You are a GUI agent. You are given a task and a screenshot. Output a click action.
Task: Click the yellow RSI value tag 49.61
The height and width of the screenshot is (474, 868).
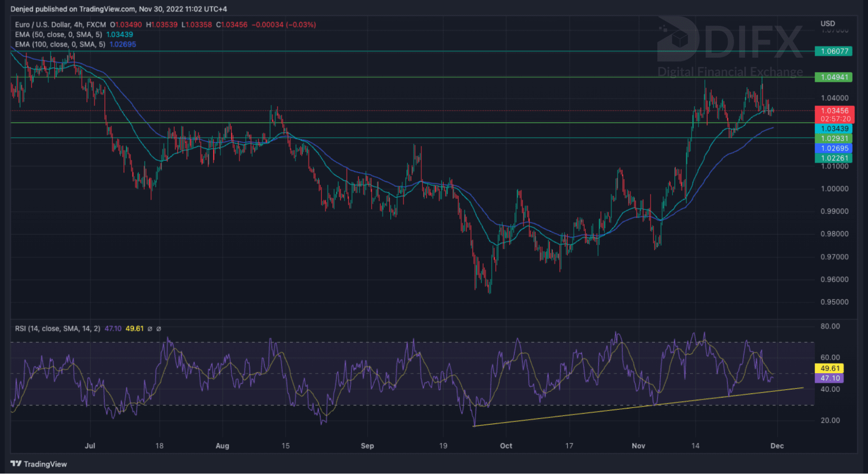pos(829,368)
